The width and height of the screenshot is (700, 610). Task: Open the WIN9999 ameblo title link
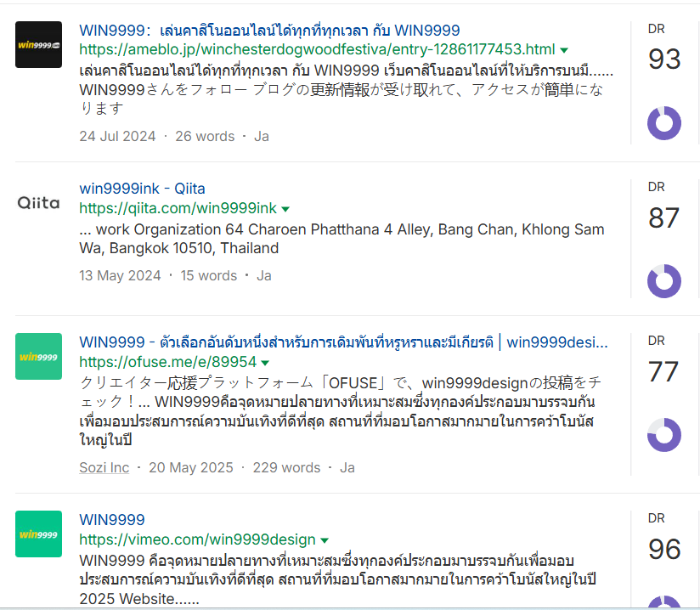[x=269, y=31]
